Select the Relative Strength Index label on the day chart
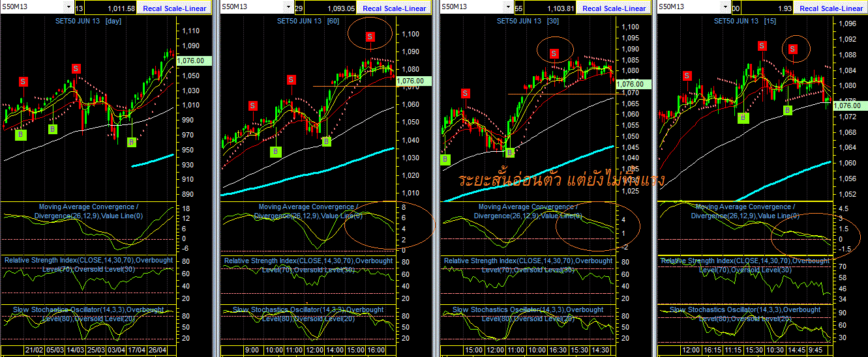This screenshot has width=868, height=357. click(x=89, y=264)
